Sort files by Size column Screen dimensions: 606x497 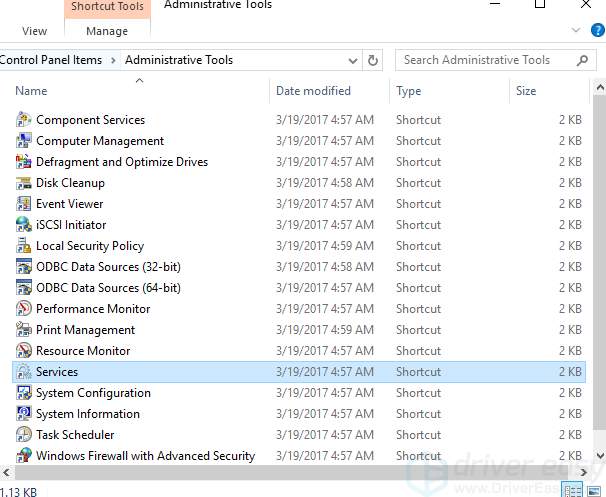526,91
